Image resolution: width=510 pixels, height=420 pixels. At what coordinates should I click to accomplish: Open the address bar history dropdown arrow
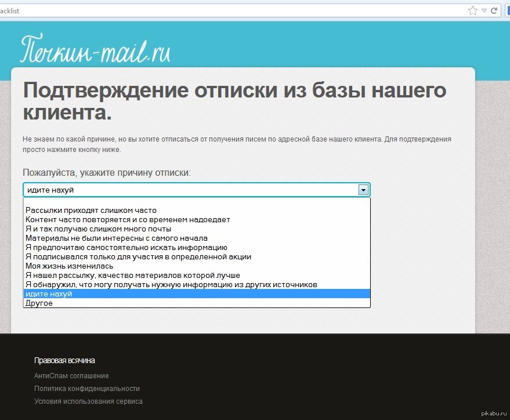484,10
